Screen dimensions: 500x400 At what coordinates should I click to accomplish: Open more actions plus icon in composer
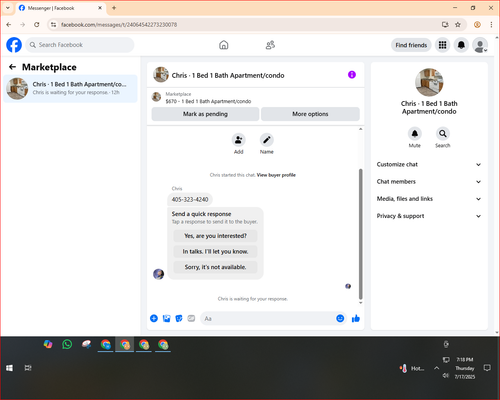154,318
